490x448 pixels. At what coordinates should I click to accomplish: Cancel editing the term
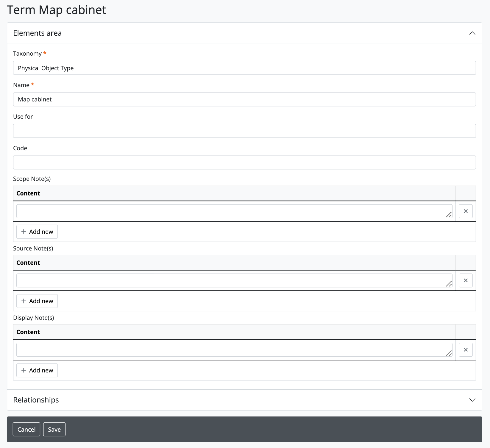coord(26,429)
